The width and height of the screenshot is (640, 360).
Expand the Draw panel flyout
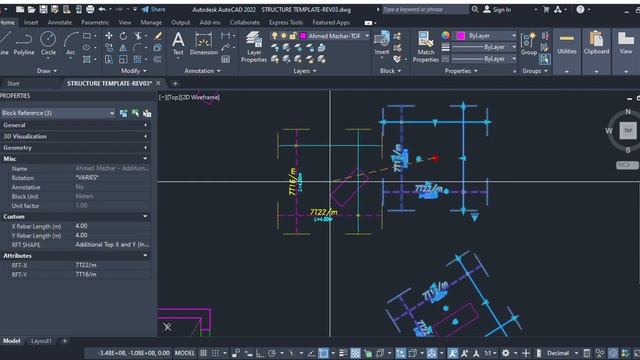coord(47,71)
